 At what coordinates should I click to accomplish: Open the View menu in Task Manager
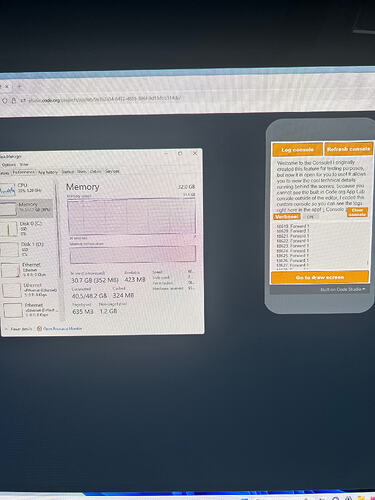point(24,164)
